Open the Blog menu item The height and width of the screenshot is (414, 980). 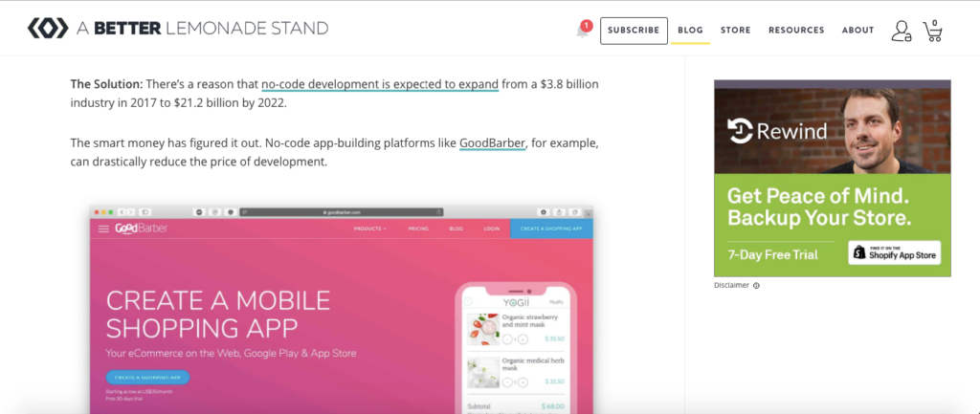[x=690, y=30]
